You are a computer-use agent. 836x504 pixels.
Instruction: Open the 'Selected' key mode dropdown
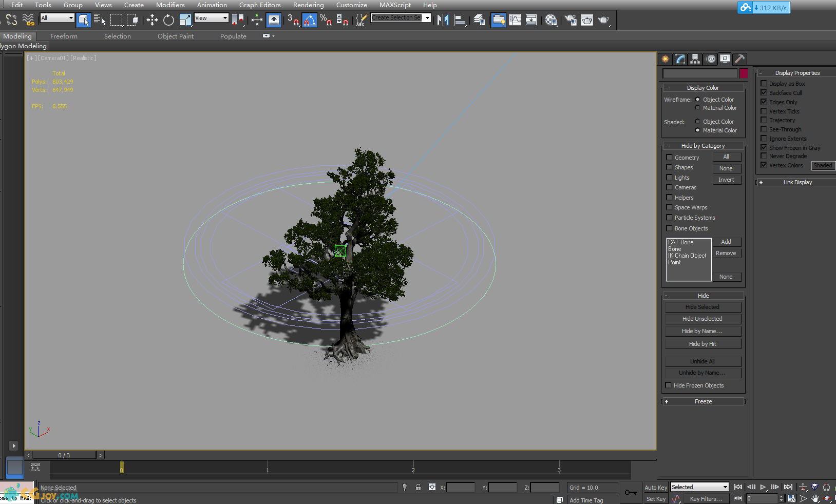pos(699,487)
